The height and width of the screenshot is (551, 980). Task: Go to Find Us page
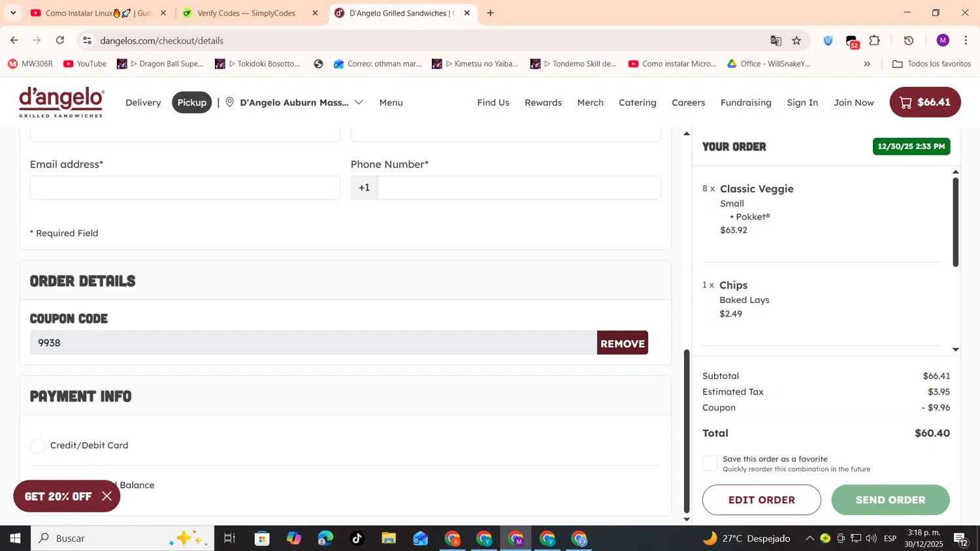coord(493,102)
